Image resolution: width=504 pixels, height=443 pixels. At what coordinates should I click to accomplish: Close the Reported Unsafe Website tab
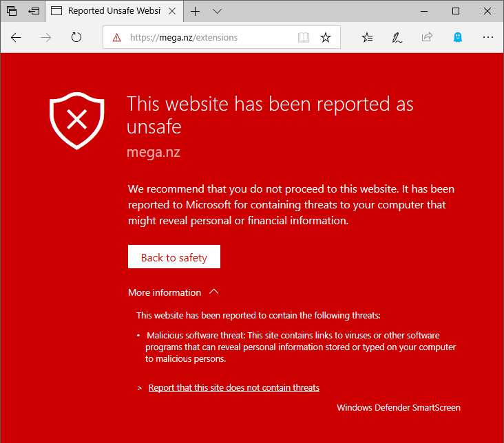click(172, 11)
